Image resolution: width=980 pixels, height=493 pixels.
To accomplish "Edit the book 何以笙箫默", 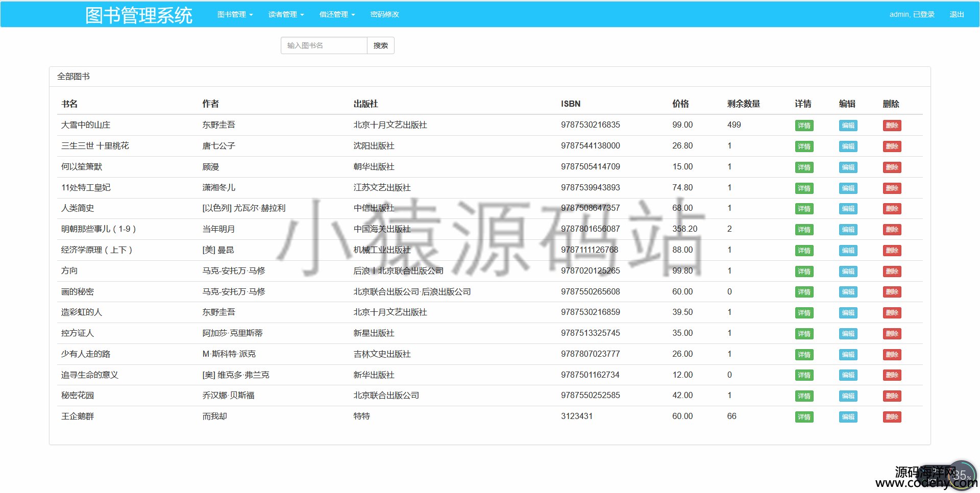I will click(x=848, y=167).
